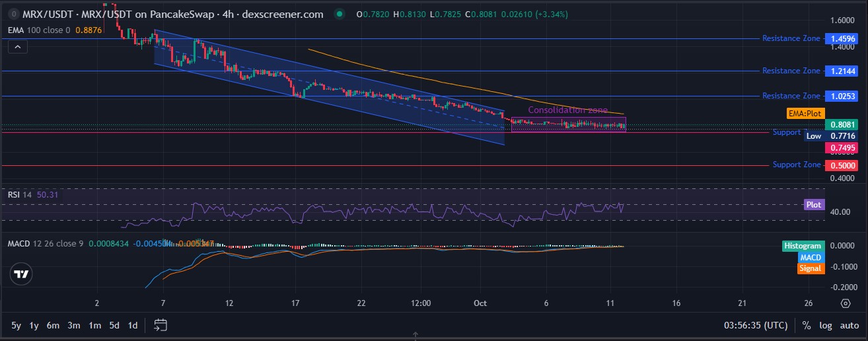The width and height of the screenshot is (868, 341).
Task: Select the 5d time range
Action: pyautogui.click(x=114, y=325)
